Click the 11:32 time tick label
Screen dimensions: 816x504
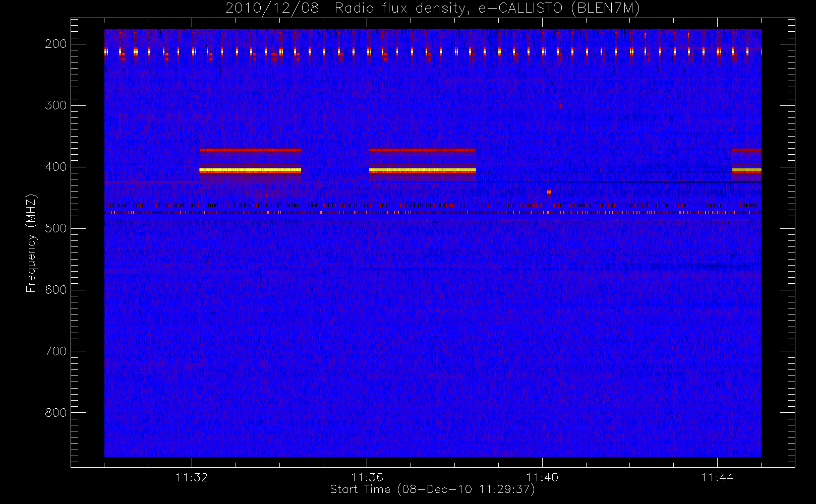pos(192,477)
